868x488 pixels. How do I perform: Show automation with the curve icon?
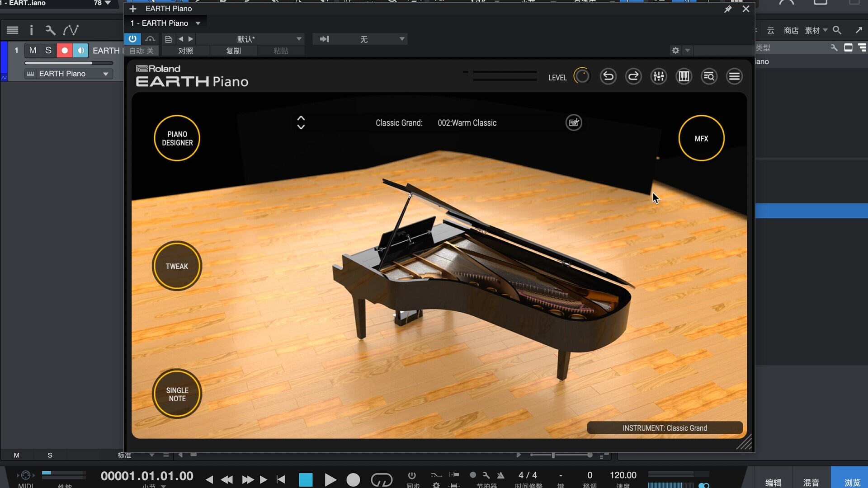click(71, 30)
